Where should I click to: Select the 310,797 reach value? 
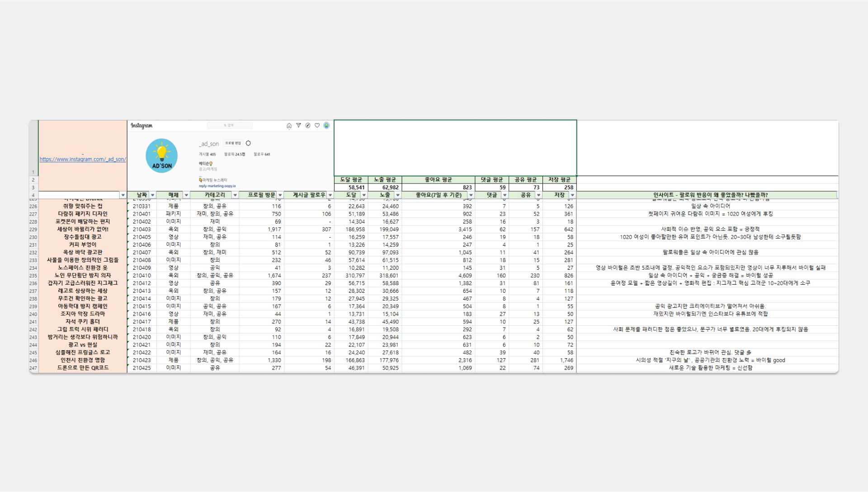pyautogui.click(x=351, y=276)
